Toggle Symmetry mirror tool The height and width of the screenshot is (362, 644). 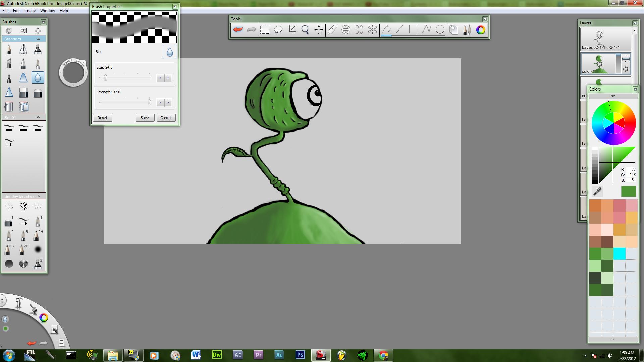(373, 29)
